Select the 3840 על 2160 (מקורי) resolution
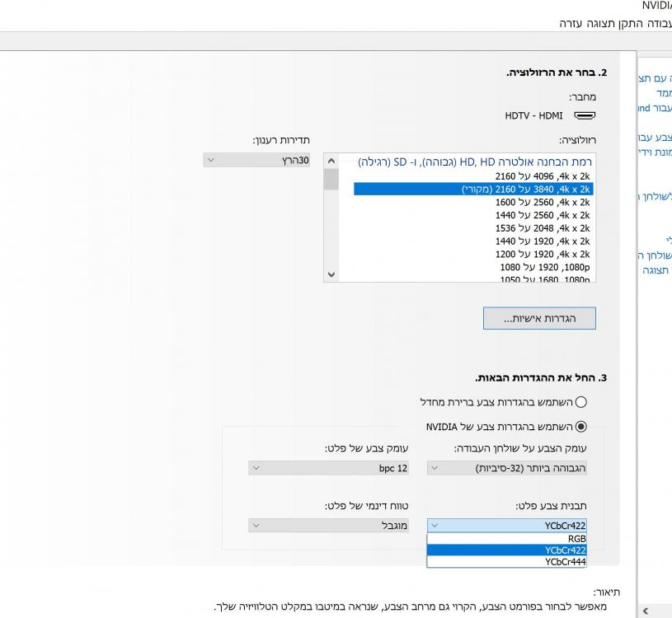Screen dimensions: 672x618 click(x=473, y=189)
